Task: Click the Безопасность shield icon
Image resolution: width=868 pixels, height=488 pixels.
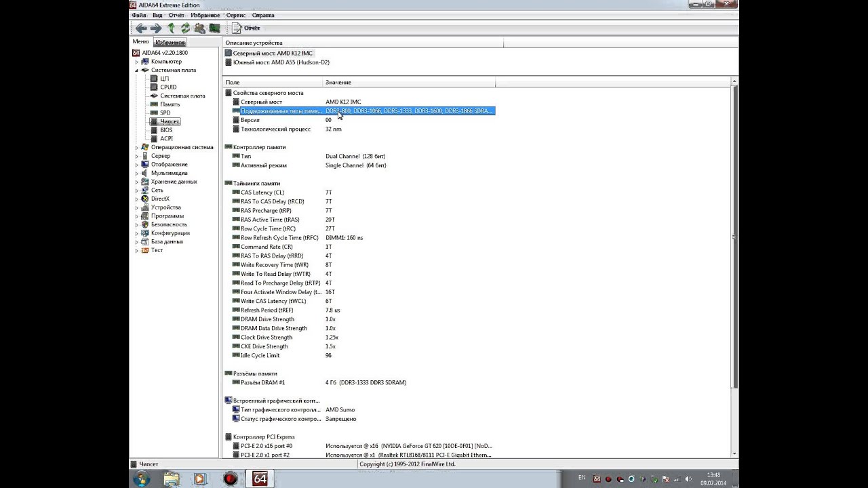Action: click(144, 224)
